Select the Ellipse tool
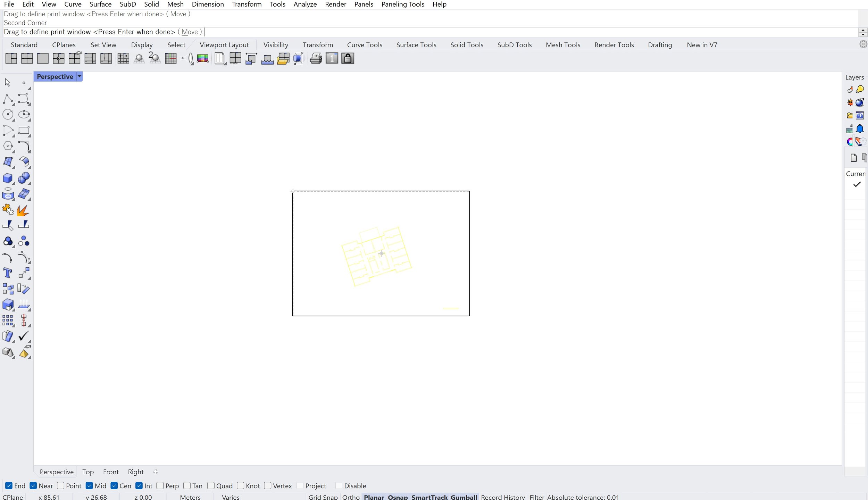 click(x=24, y=115)
